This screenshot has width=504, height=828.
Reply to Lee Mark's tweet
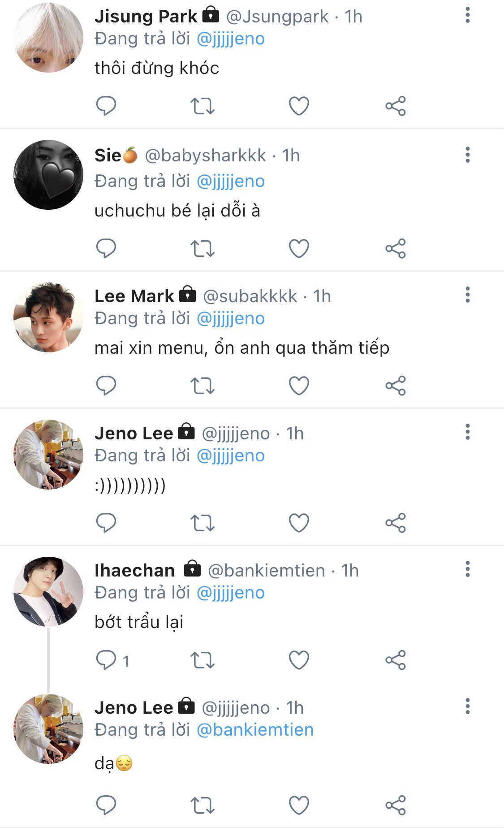106,386
